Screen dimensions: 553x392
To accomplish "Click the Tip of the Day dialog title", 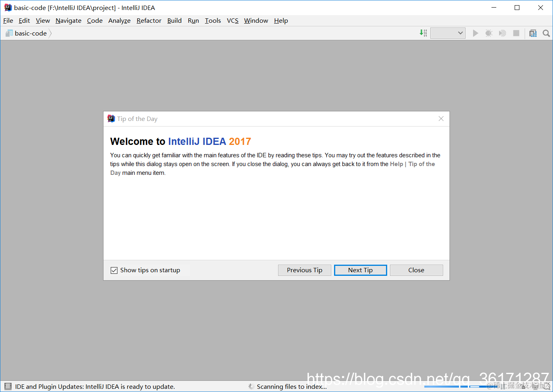I will pyautogui.click(x=137, y=119).
